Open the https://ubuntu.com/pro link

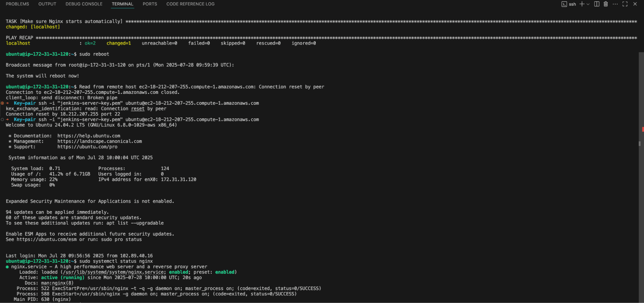point(87,147)
